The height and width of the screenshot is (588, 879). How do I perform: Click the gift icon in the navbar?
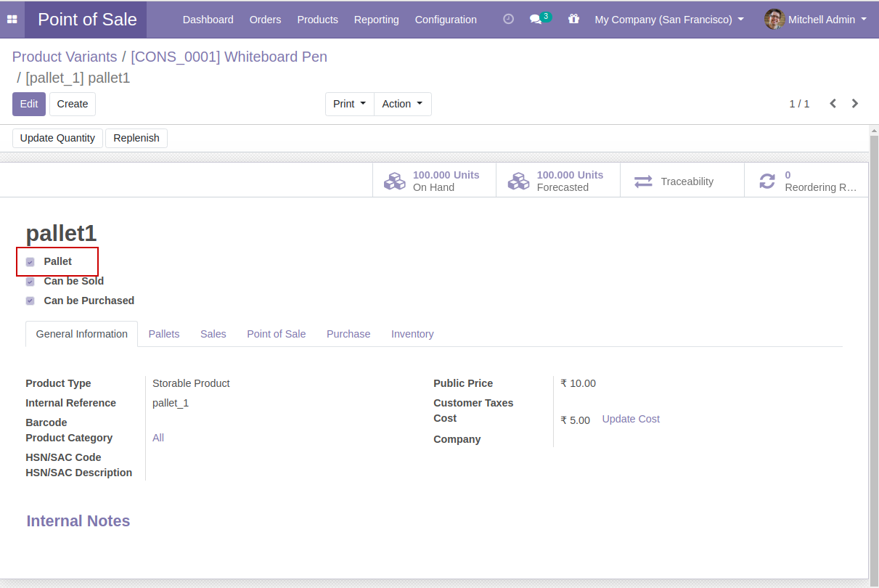click(x=574, y=20)
